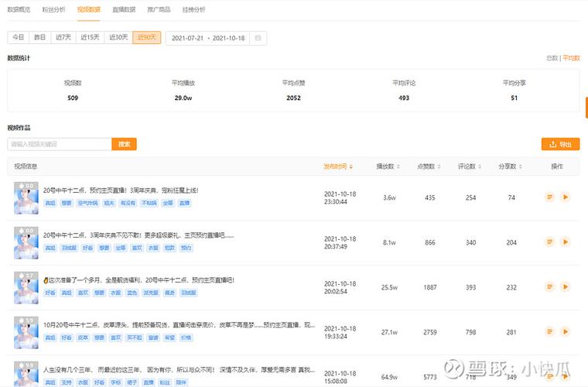This screenshot has height=387, width=588.
Task: Play the video published at 20:37:49
Action: click(x=565, y=241)
